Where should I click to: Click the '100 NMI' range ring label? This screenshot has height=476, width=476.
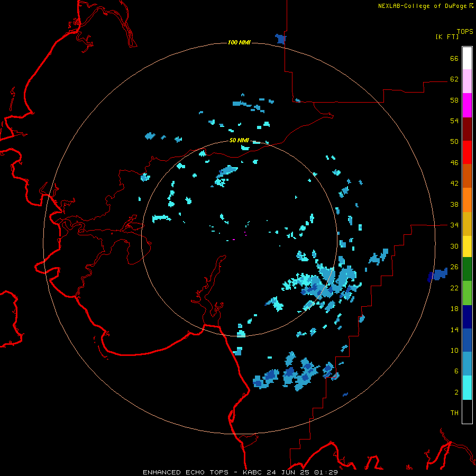[239, 42]
